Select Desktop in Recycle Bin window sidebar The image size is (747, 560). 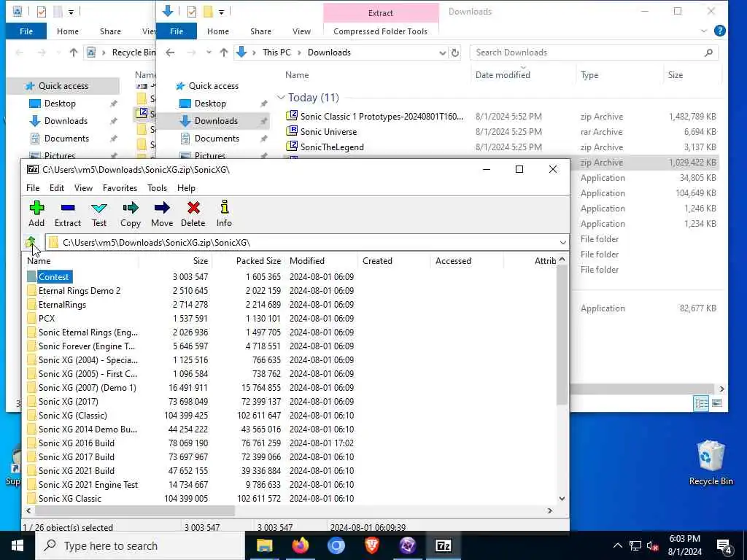[60, 104]
